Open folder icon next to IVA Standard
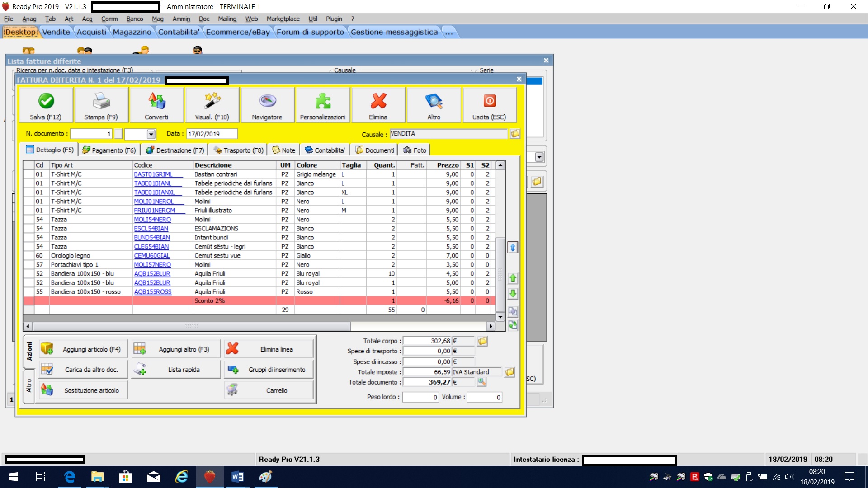Image resolution: width=868 pixels, height=488 pixels. click(509, 372)
